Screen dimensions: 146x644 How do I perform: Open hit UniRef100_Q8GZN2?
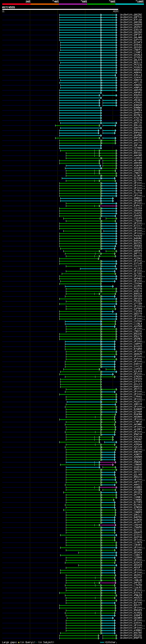131,15
